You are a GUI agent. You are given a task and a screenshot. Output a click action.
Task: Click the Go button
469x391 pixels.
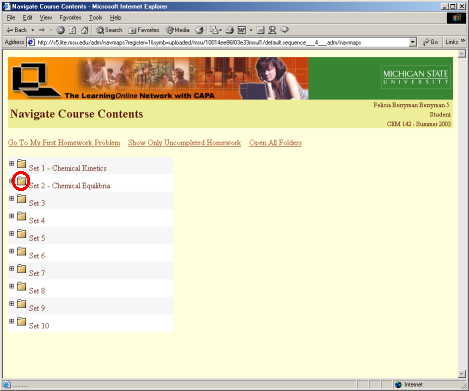click(x=430, y=42)
